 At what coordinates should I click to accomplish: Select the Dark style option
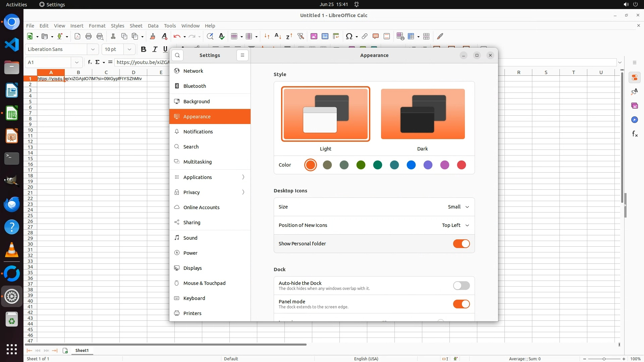pyautogui.click(x=423, y=114)
